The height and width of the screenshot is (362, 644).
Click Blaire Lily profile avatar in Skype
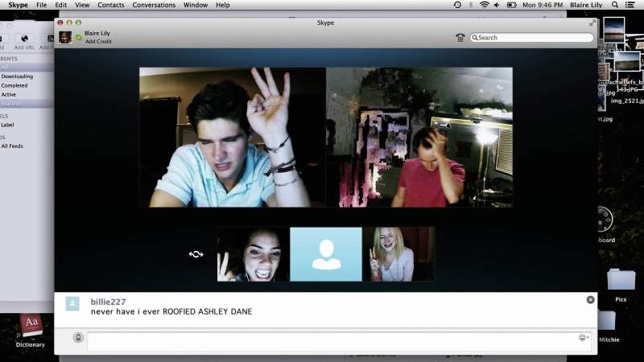click(65, 37)
